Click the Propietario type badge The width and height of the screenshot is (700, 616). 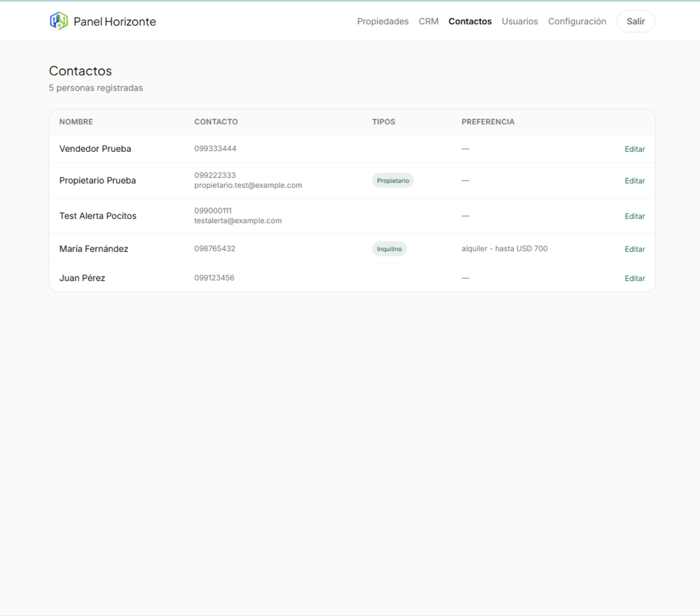393,180
